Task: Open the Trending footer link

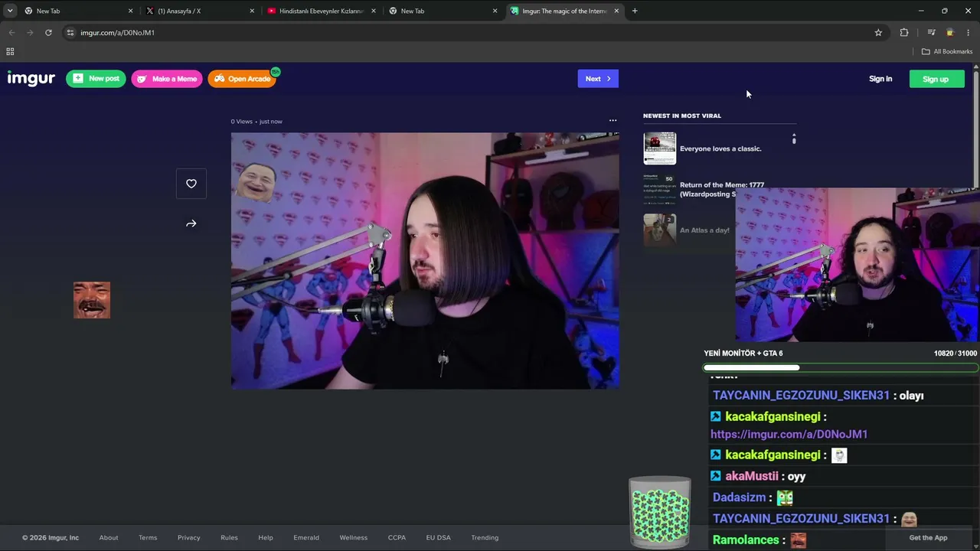Action: pos(485,537)
